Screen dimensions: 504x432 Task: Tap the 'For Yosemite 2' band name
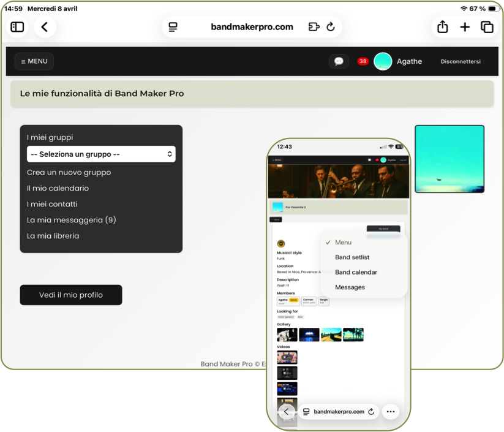click(296, 207)
